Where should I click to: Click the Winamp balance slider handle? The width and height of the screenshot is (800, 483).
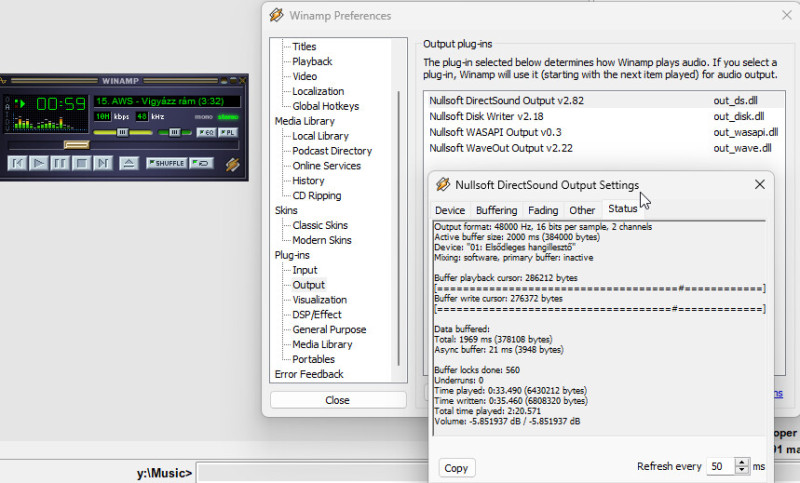click(174, 133)
